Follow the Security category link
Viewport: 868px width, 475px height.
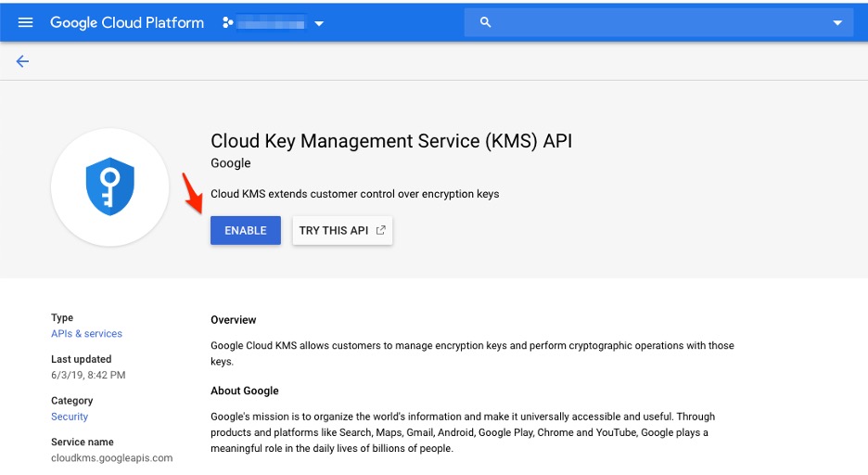tap(70, 417)
